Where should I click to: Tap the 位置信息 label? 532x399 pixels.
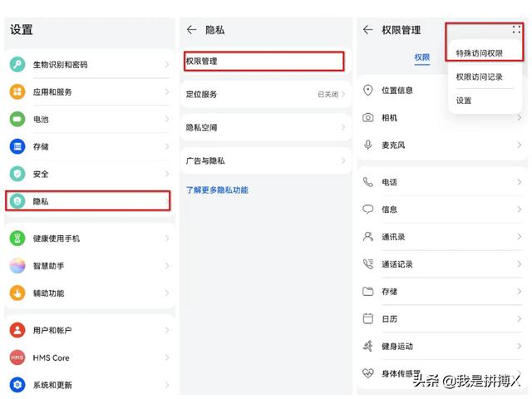tap(397, 91)
